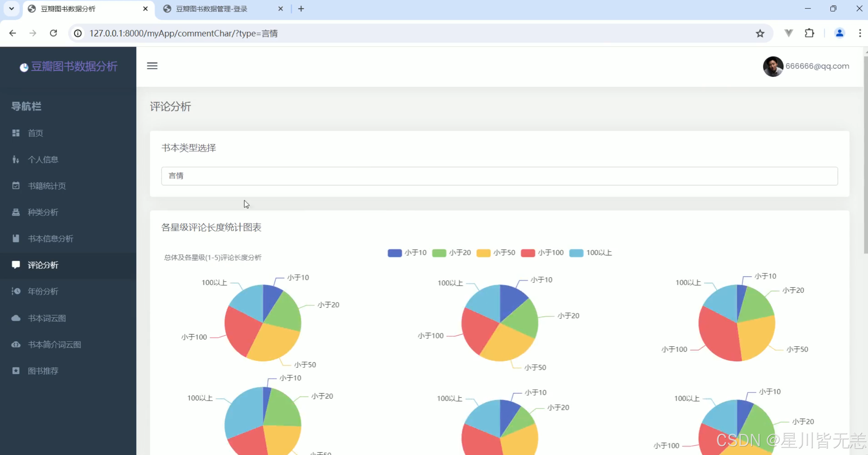Open 书本信息分析 in the navigation
The height and width of the screenshot is (455, 868).
(x=50, y=239)
